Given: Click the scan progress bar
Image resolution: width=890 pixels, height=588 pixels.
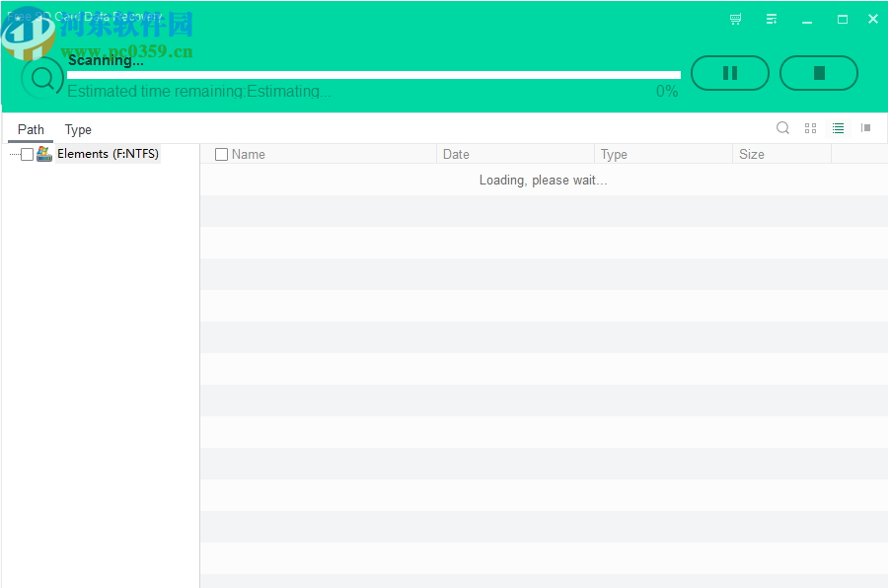Looking at the screenshot, I should 375,73.
